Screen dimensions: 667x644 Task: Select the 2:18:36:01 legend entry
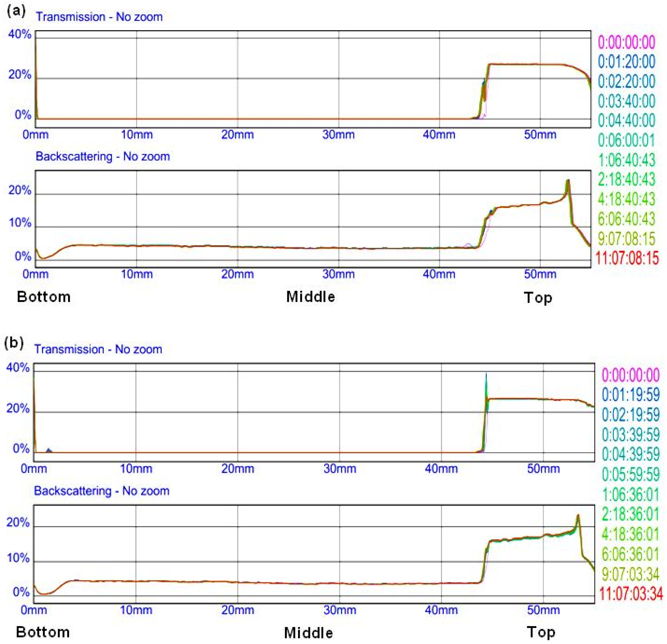[x=631, y=514]
